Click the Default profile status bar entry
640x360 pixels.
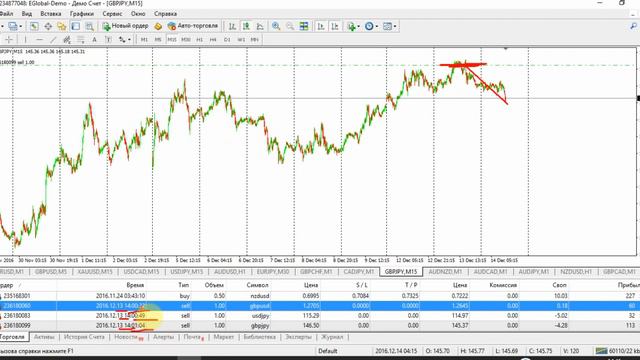[x=328, y=351]
